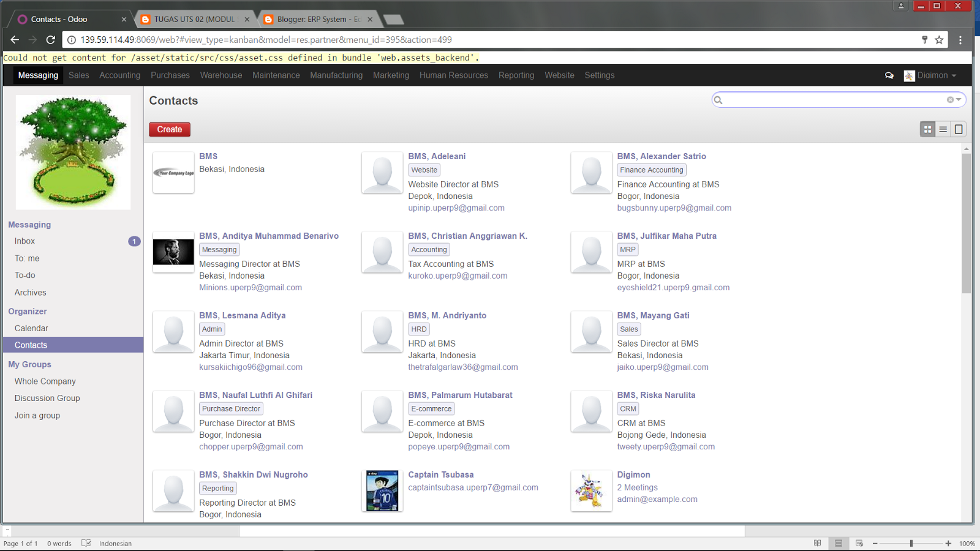Go back using the browser back arrow
This screenshot has width=980, height=551.
(15, 40)
